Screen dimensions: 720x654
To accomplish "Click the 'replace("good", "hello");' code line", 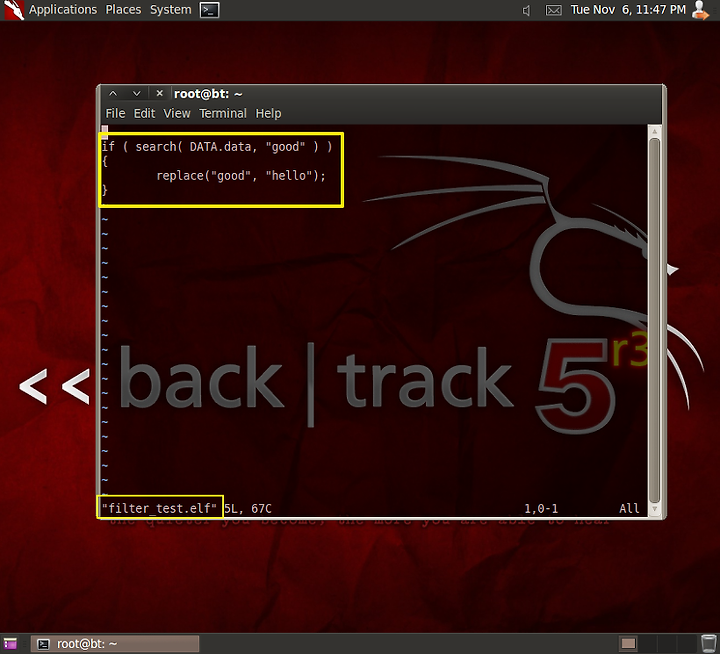I will 241,176.
